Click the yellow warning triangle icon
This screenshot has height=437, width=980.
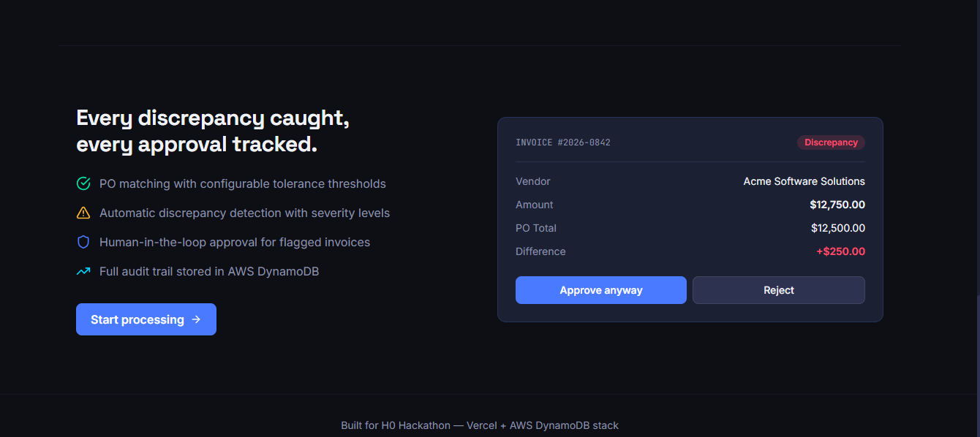(83, 213)
